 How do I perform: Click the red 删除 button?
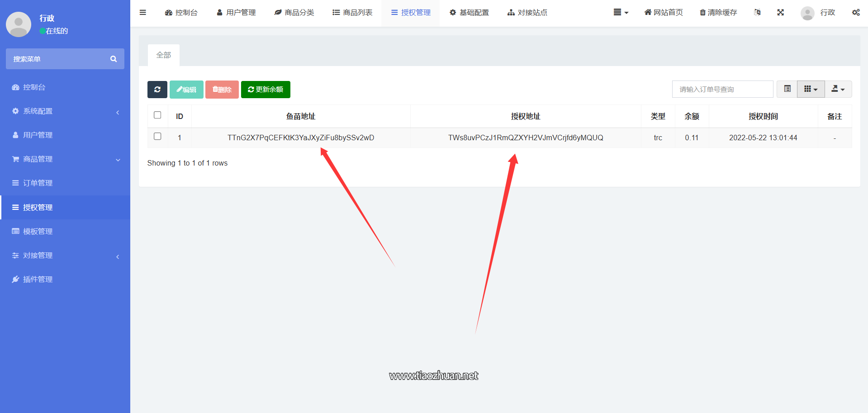(x=222, y=90)
